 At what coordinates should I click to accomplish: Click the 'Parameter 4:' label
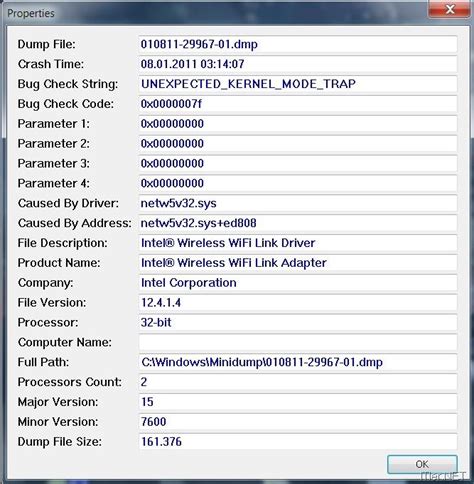[54, 183]
